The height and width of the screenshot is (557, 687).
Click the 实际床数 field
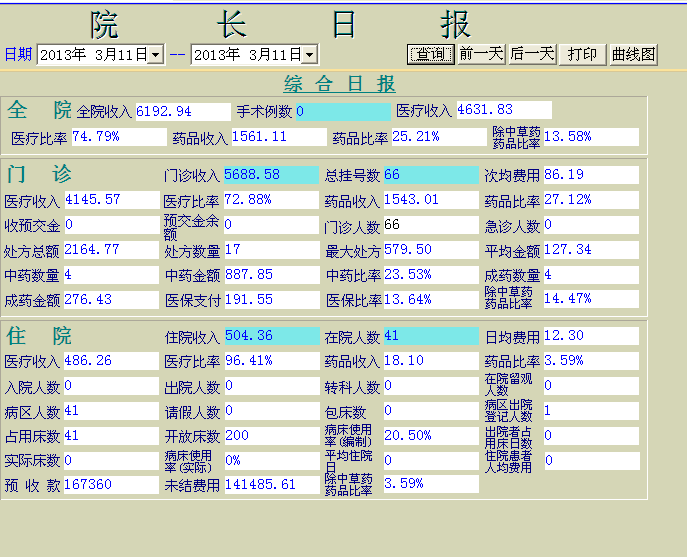click(x=112, y=461)
